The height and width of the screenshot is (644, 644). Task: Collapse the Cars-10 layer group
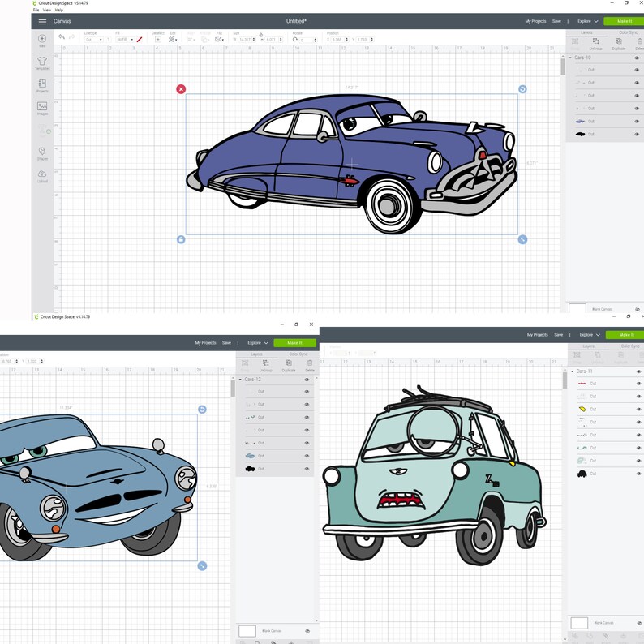[x=570, y=58]
